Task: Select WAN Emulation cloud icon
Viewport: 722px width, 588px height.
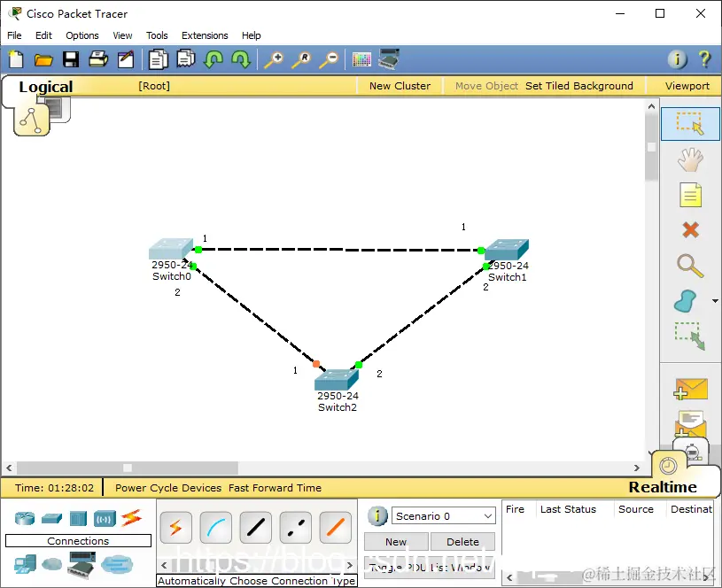Action: 51,563
